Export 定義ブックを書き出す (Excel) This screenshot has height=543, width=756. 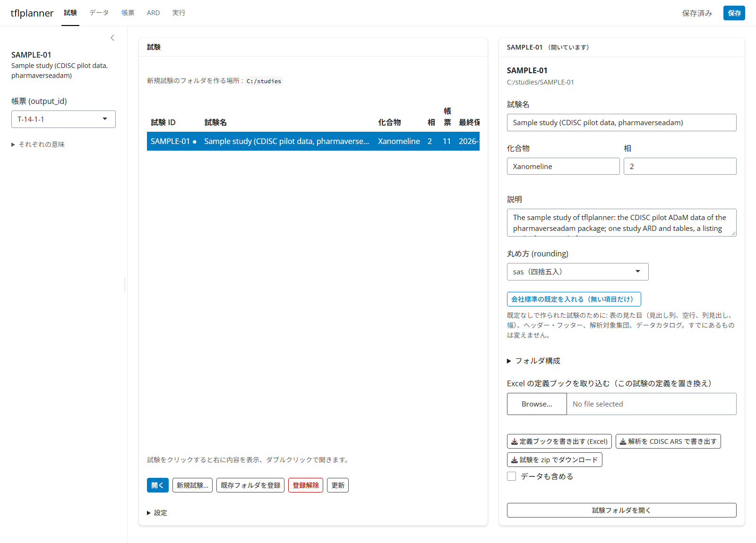(x=559, y=441)
